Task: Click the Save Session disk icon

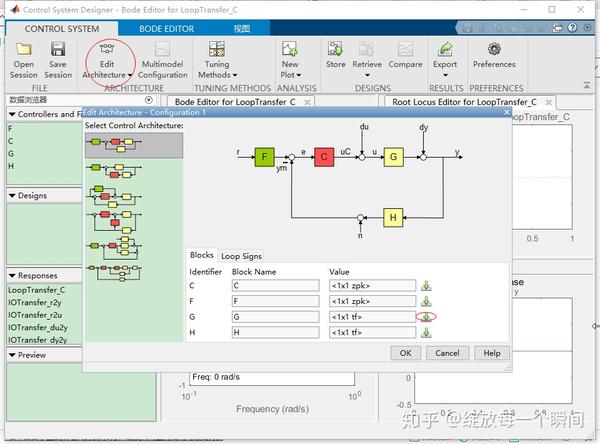Action: point(58,49)
